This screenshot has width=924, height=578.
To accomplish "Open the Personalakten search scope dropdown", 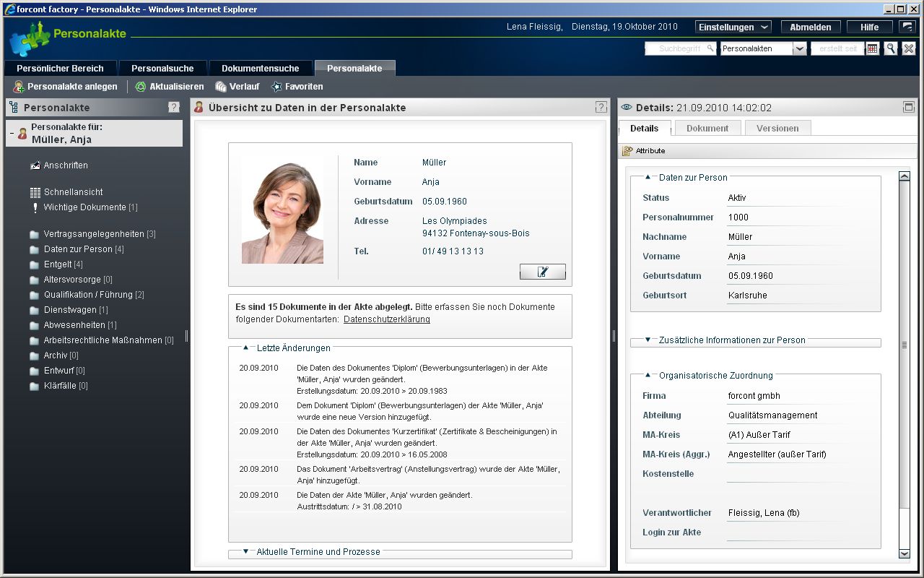I will click(799, 48).
